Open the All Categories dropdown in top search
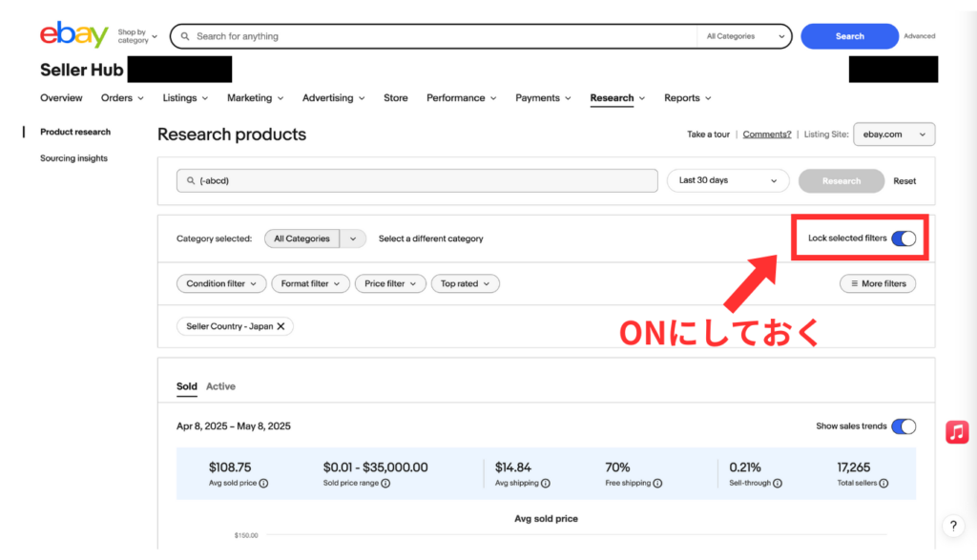Viewport: 977px width, 560px height. [x=744, y=36]
